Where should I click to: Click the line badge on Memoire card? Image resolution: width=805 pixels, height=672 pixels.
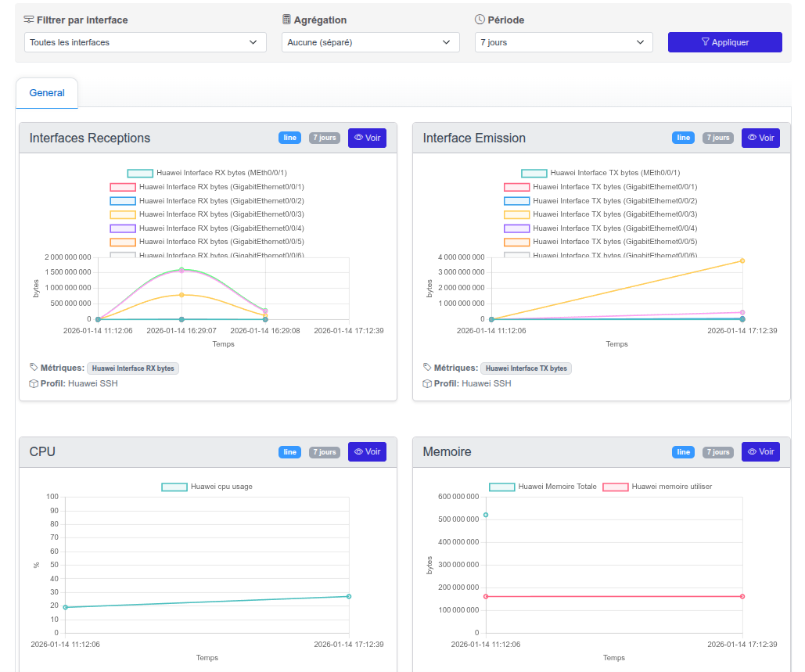click(x=683, y=452)
